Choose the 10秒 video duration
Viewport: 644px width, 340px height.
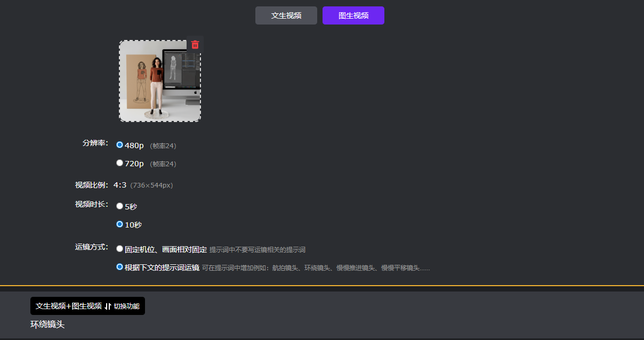click(119, 224)
